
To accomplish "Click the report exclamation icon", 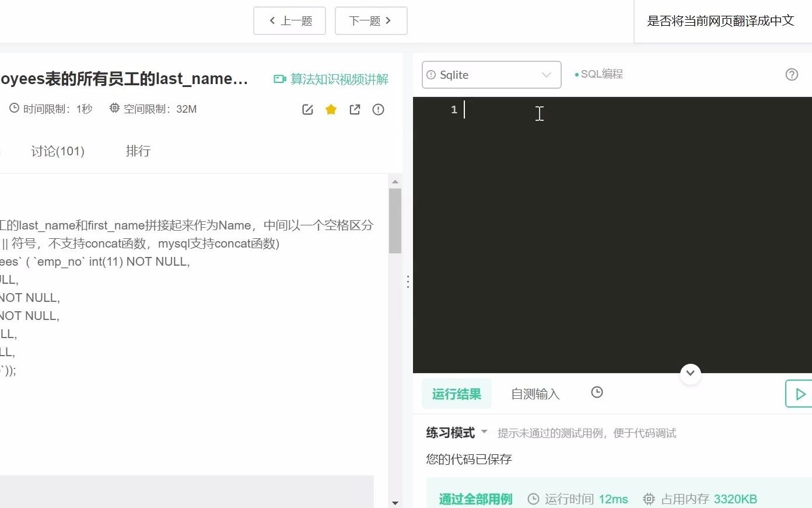I will point(378,109).
